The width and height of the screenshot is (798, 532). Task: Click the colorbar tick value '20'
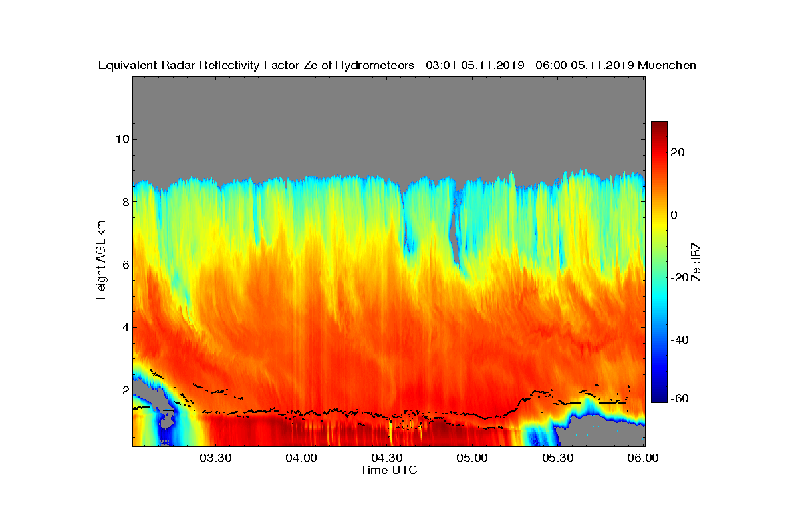click(x=678, y=152)
